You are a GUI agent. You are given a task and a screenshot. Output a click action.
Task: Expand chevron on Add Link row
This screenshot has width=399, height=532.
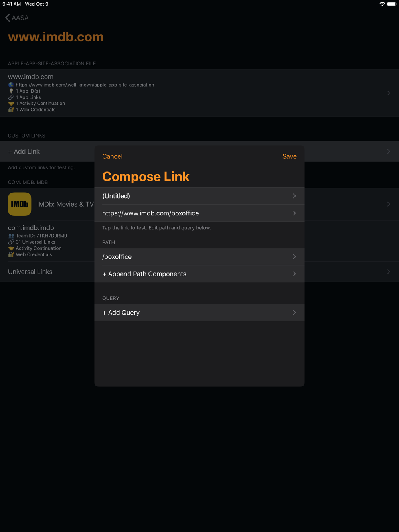pos(389,152)
